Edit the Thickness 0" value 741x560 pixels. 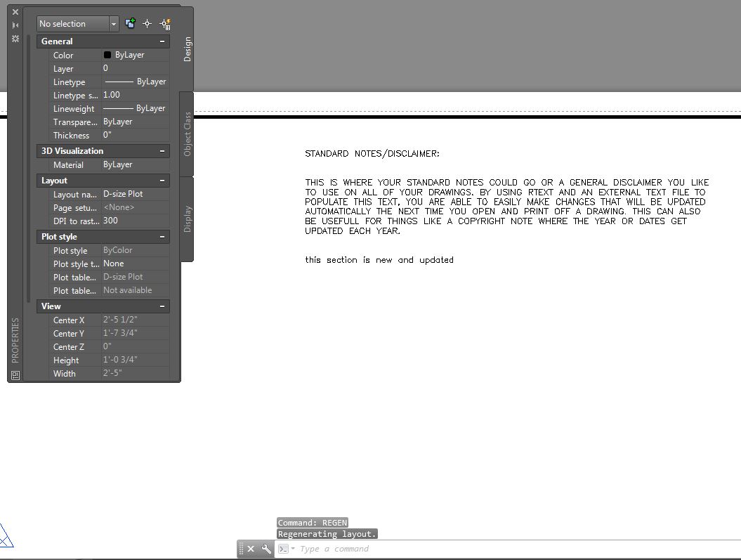click(136, 135)
